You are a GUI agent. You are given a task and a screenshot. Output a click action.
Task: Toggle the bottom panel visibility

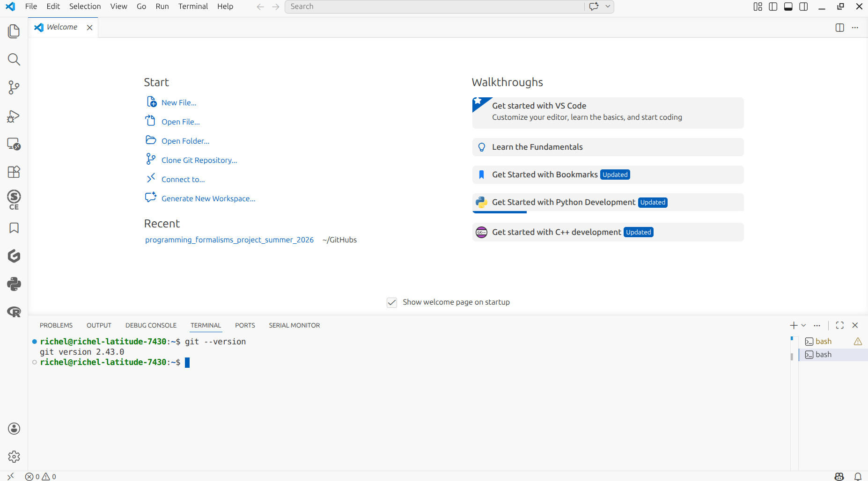pyautogui.click(x=788, y=7)
